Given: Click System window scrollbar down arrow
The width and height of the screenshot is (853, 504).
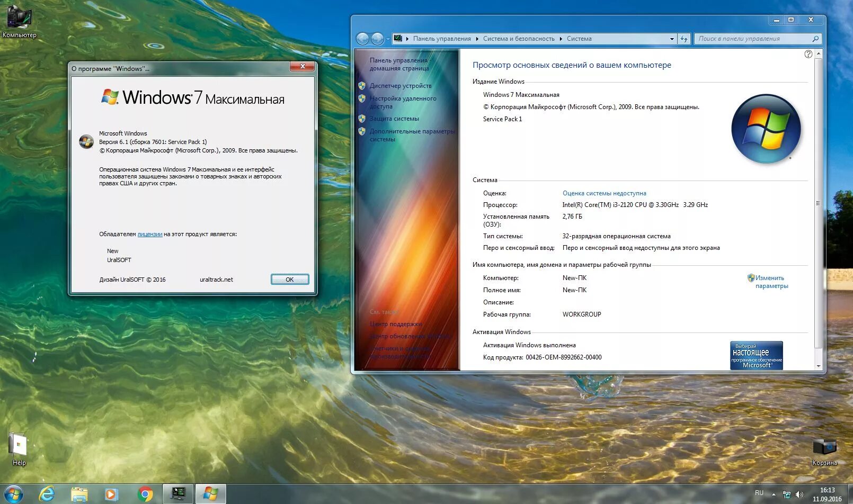Looking at the screenshot, I should coord(819,366).
